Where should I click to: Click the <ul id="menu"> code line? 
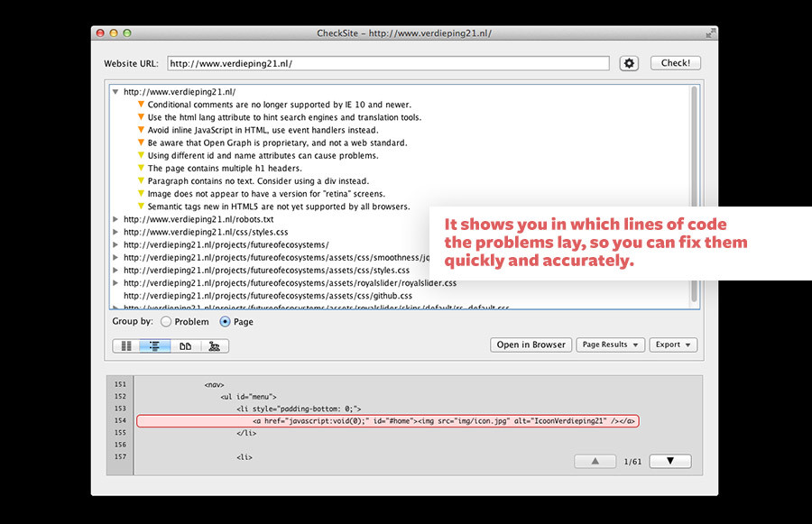click(x=248, y=397)
